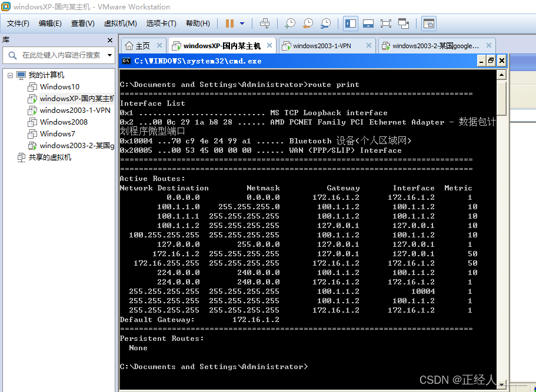Close the cmd.exe window

[x=501, y=61]
